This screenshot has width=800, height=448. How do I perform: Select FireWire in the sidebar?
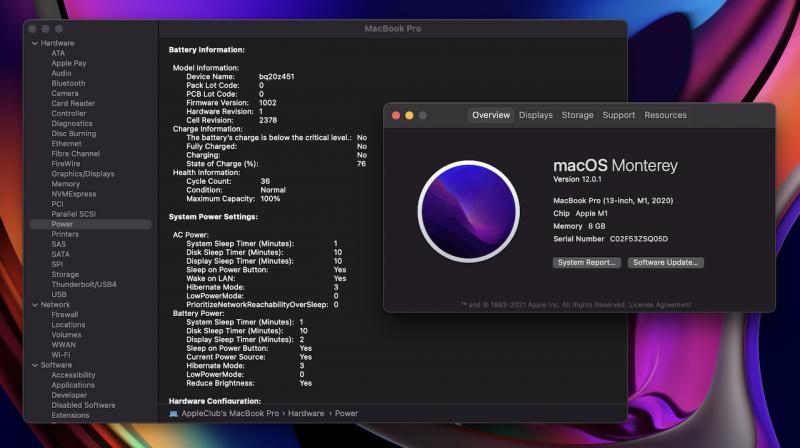66,164
